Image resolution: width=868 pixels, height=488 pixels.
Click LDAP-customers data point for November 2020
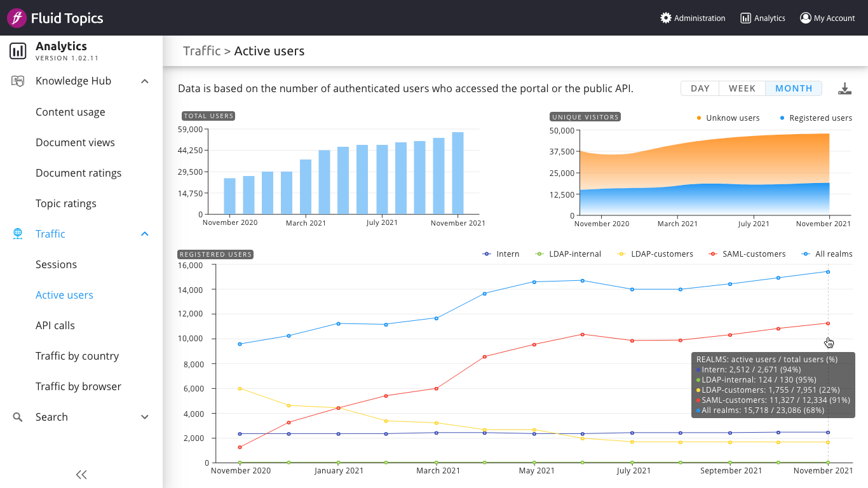click(x=240, y=388)
